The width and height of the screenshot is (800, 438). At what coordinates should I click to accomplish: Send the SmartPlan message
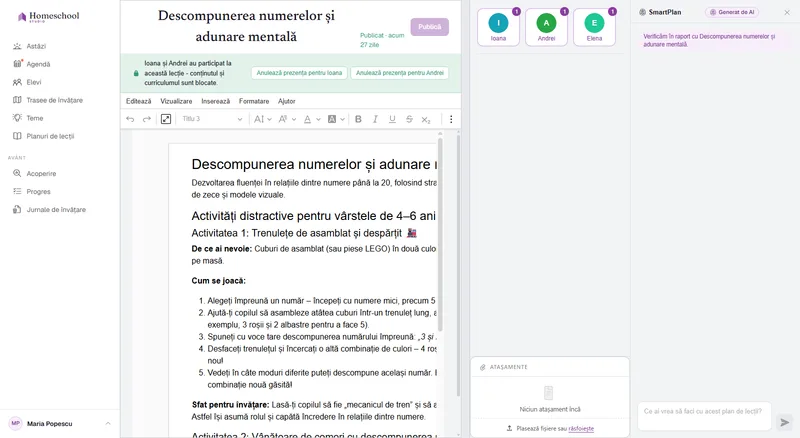pos(785,422)
